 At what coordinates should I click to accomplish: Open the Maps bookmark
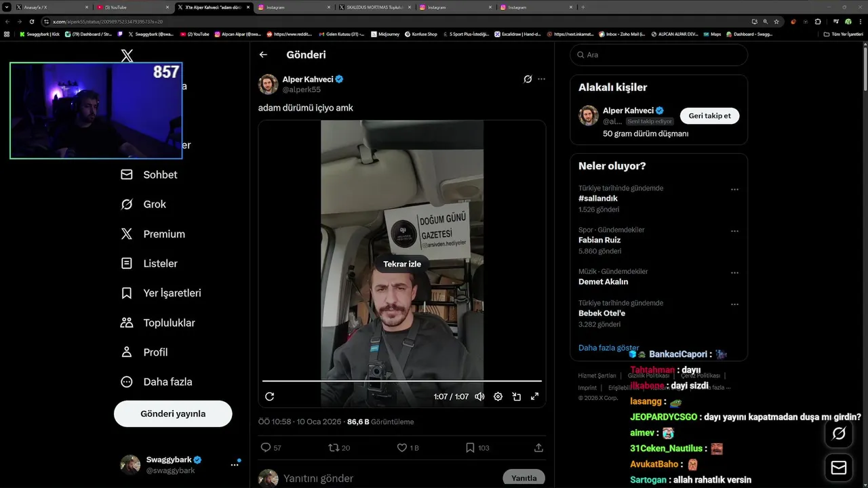(x=712, y=34)
